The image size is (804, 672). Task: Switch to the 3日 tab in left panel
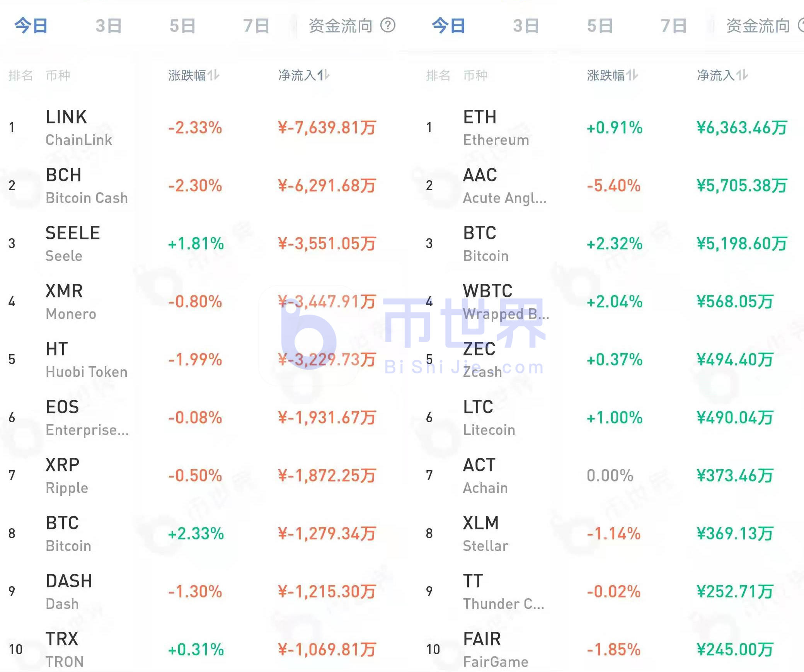[x=109, y=26]
